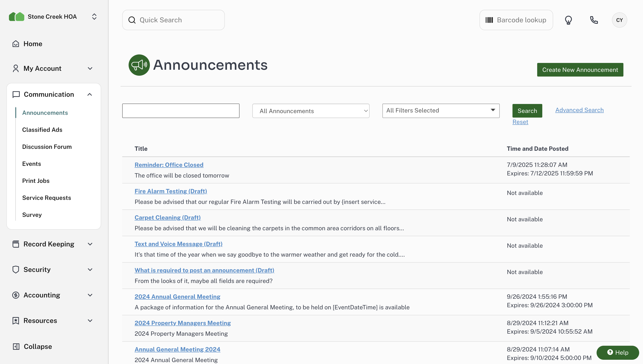Expand the Accounting menu section
This screenshot has width=643, height=364.
[x=90, y=295]
